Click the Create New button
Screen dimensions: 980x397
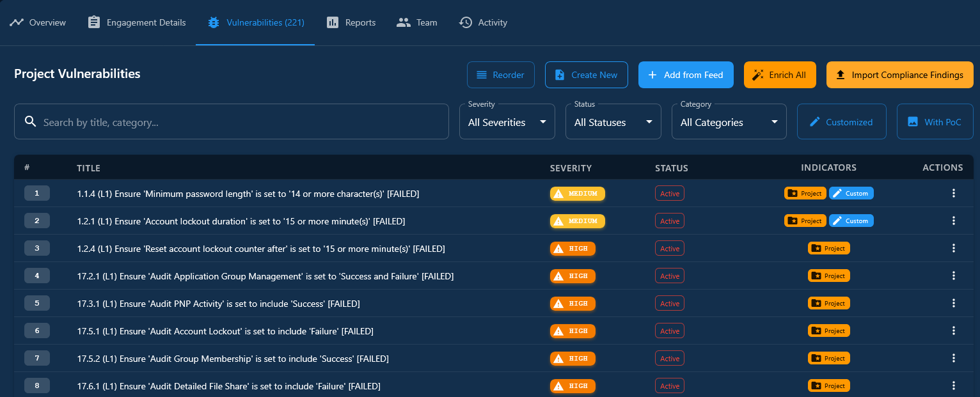(587, 75)
